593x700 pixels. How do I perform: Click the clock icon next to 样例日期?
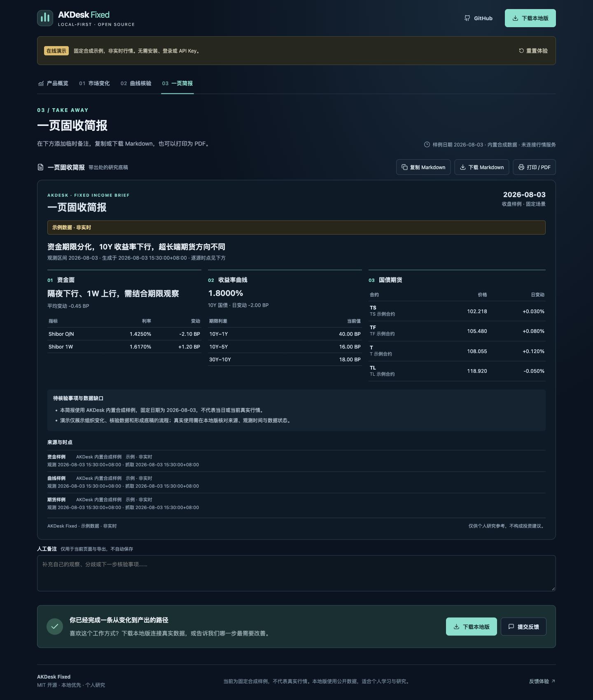427,144
